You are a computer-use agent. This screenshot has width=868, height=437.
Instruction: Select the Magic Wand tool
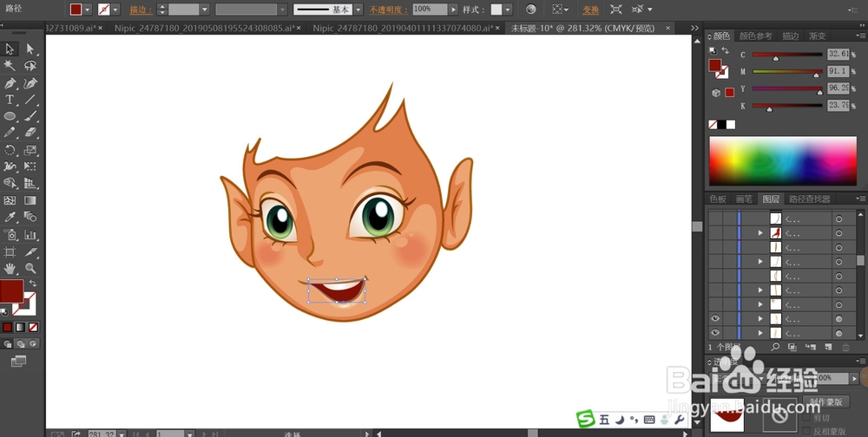pyautogui.click(x=10, y=66)
